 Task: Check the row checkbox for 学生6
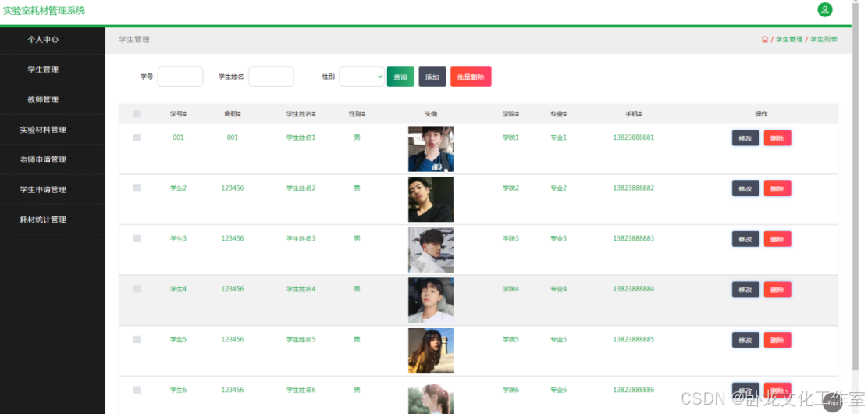(137, 390)
